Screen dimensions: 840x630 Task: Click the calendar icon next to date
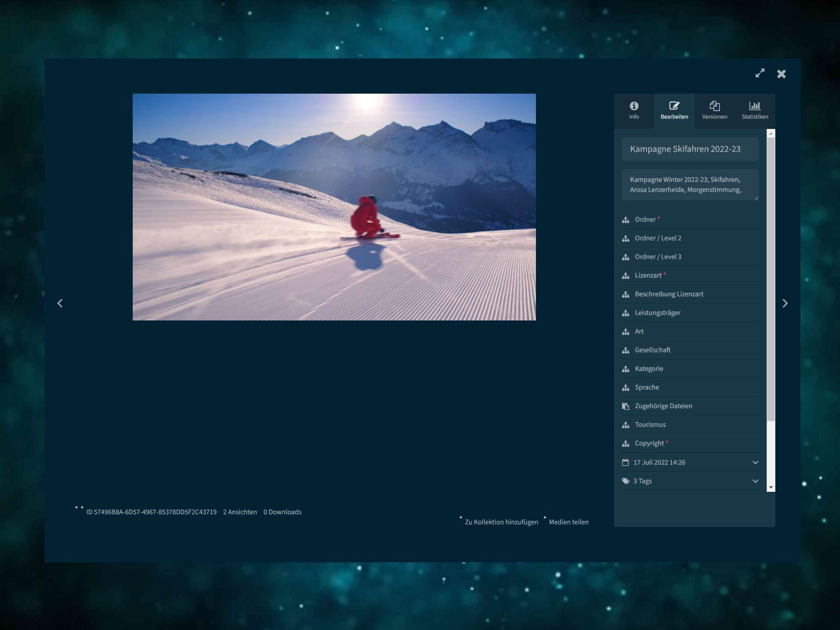[x=625, y=462]
